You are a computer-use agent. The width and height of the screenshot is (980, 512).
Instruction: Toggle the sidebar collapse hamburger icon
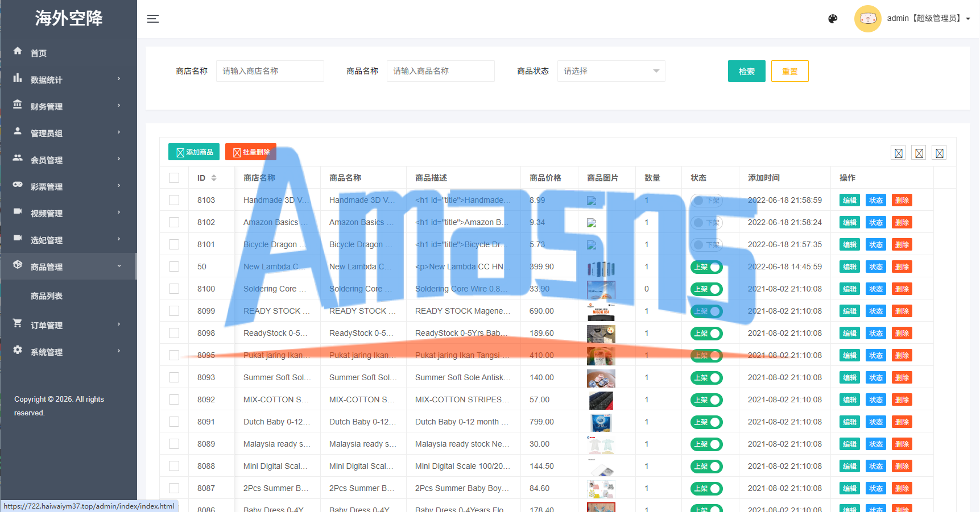[x=153, y=19]
